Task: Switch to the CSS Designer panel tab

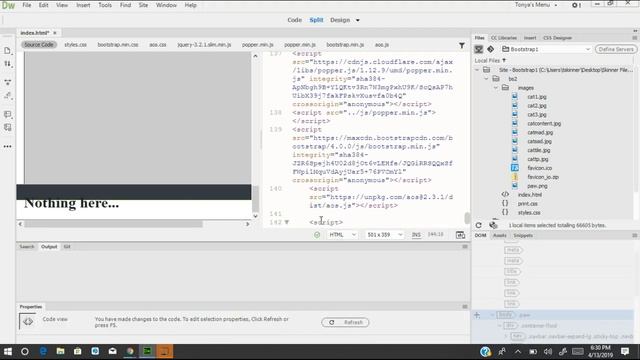Action: (x=557, y=38)
